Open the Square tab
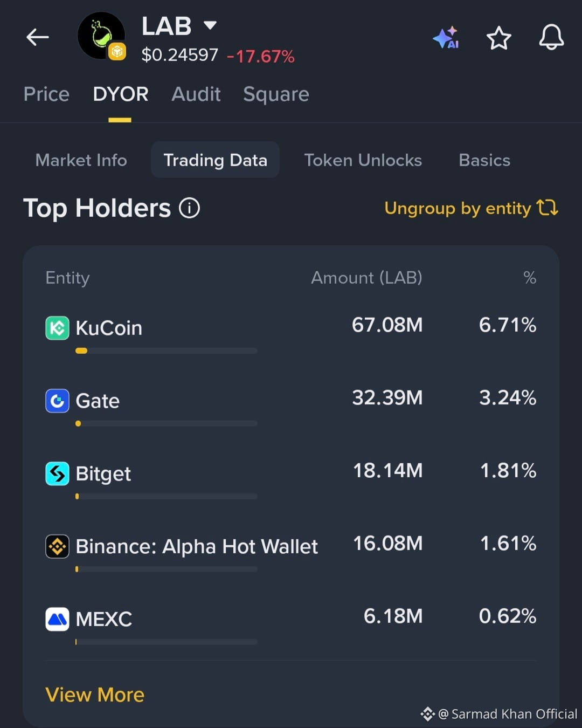Viewport: 582px width, 728px height. coord(276,94)
